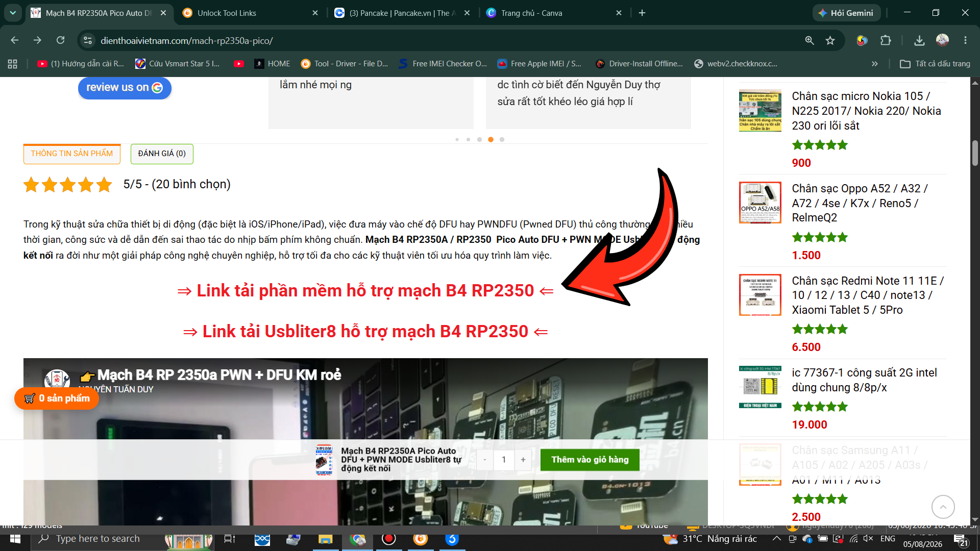Image resolution: width=980 pixels, height=551 pixels.
Task: Open the Chân sạc Oppo A52 title link
Action: (860, 203)
